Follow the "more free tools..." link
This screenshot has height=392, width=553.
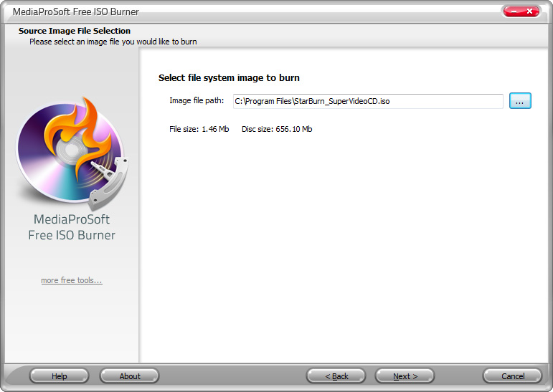pyautogui.click(x=72, y=280)
